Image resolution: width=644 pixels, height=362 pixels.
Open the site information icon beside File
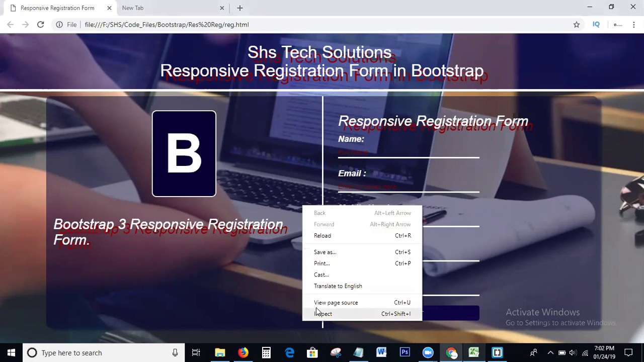click(59, 24)
